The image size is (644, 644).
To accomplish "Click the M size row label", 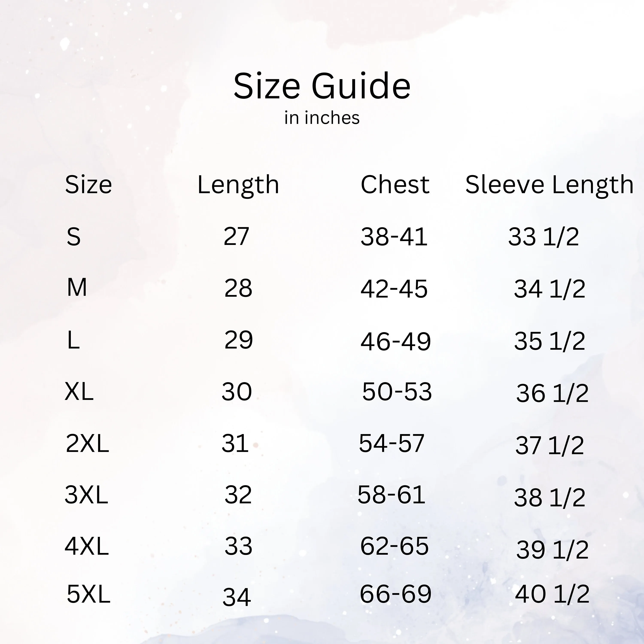I will point(77,287).
